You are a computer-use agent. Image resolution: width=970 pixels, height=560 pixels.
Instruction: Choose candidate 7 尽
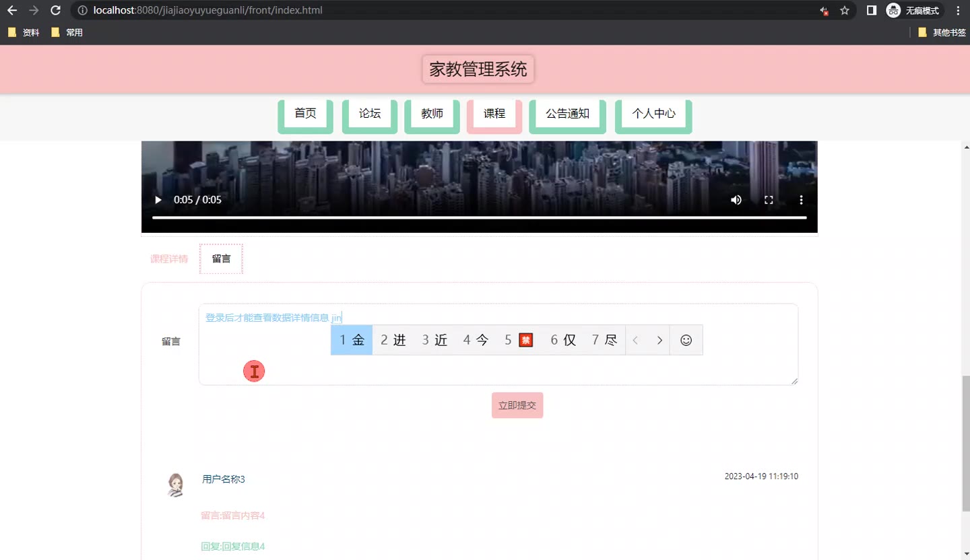click(604, 340)
